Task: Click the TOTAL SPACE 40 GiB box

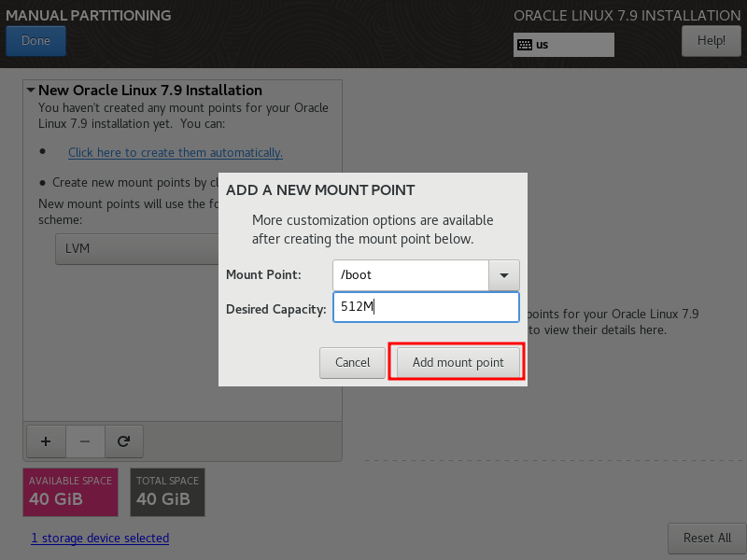Action: click(x=168, y=492)
